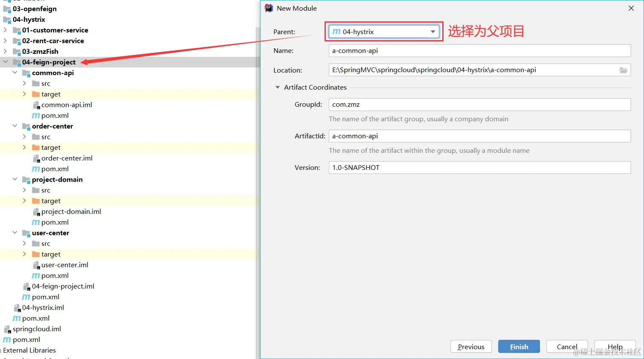Click the Version field 1.0-SNAPSHOT
This screenshot has width=644, height=359.
click(x=479, y=167)
